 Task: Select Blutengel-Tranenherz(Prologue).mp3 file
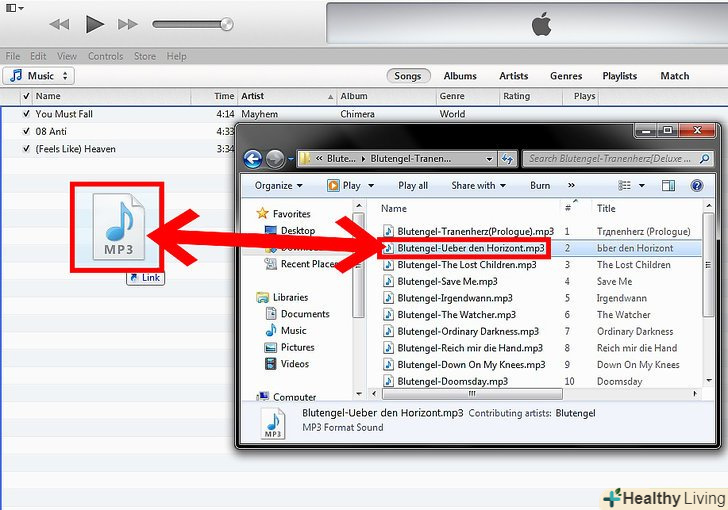(x=469, y=231)
